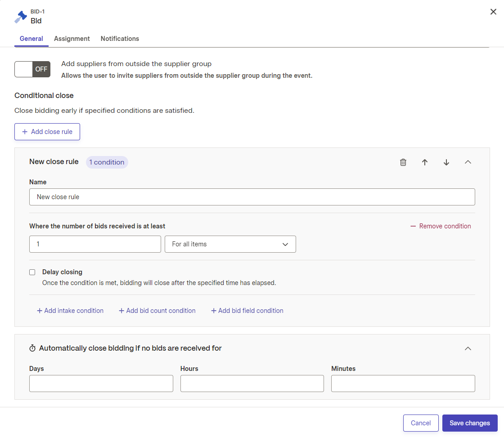Open the For all items dropdown
This screenshot has height=437, width=504.
point(230,244)
